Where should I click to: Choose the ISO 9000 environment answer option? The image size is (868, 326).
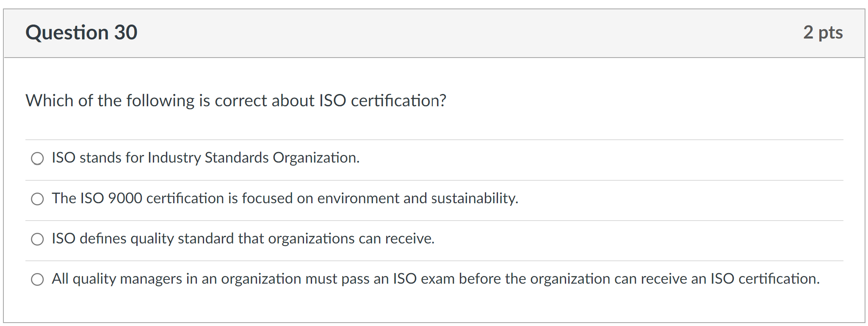(38, 199)
